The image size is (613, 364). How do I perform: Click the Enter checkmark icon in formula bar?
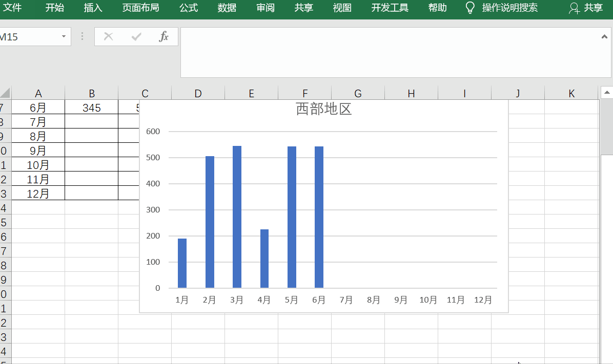coord(136,36)
